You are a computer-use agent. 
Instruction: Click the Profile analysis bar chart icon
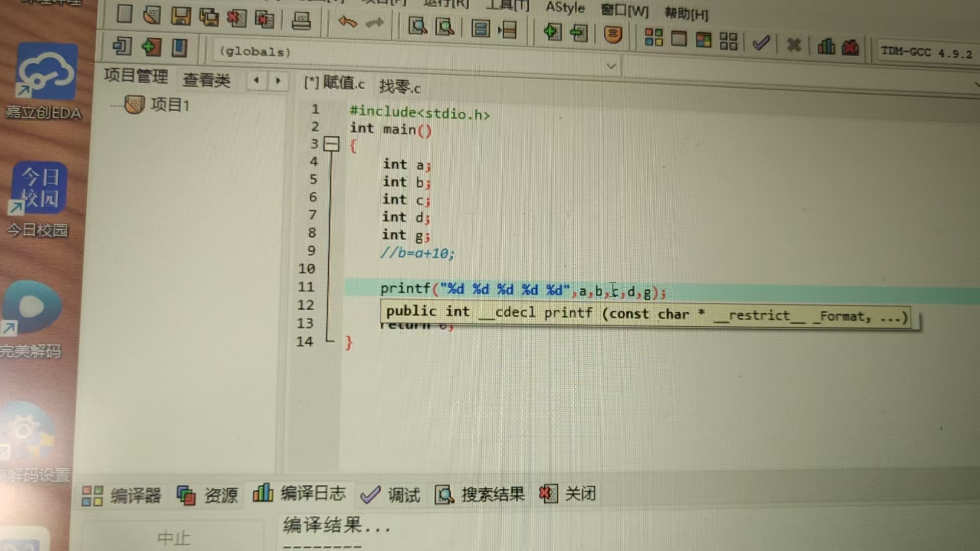point(826,46)
